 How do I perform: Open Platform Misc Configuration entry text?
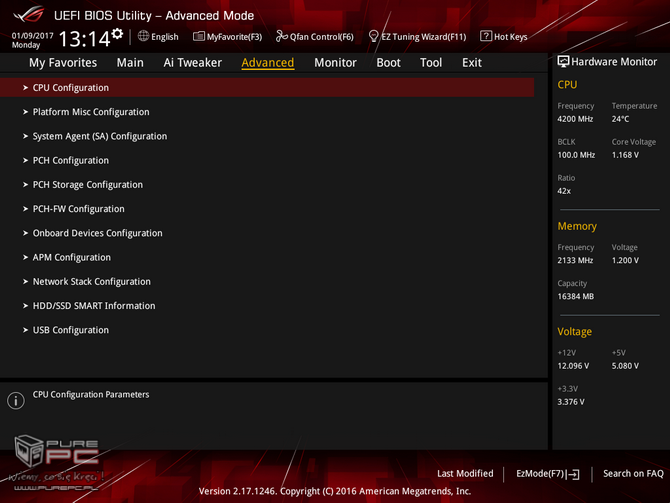[x=91, y=112]
